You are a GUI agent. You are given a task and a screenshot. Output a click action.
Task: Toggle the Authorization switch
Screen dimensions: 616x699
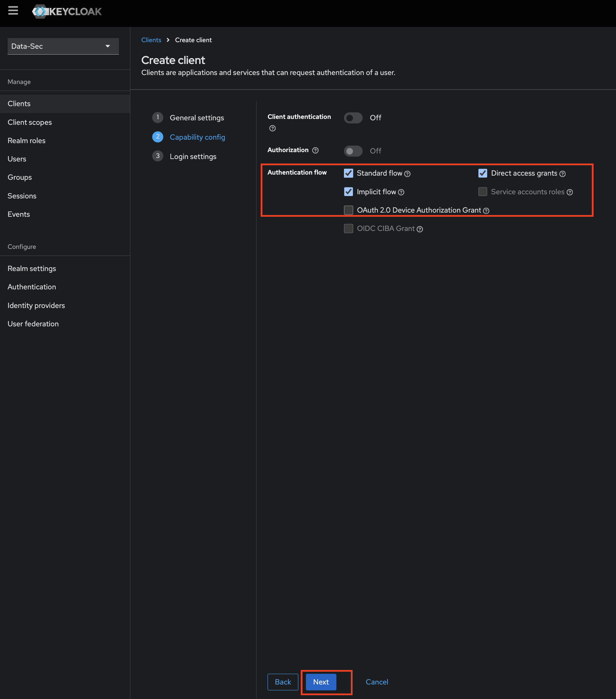point(353,151)
